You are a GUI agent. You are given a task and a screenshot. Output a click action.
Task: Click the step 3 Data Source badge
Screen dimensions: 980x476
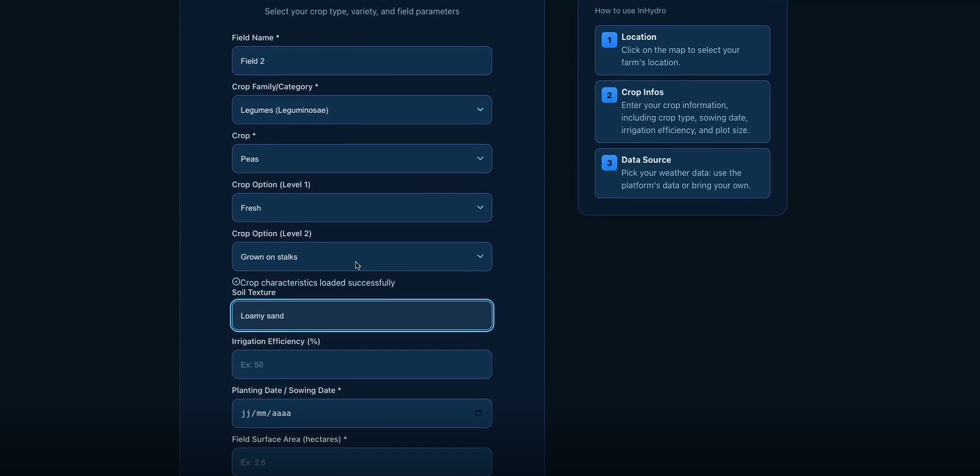pos(609,163)
